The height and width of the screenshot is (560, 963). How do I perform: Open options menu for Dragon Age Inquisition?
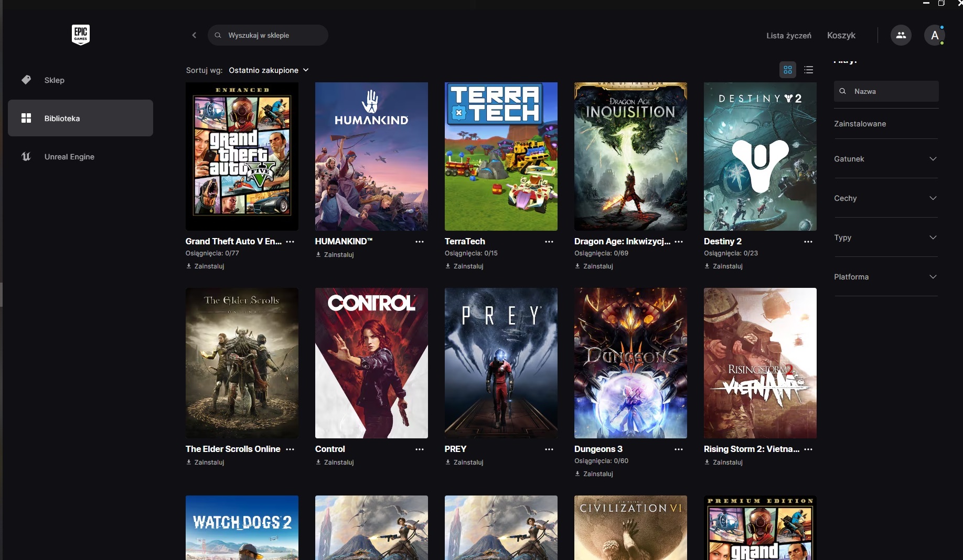coord(679,242)
